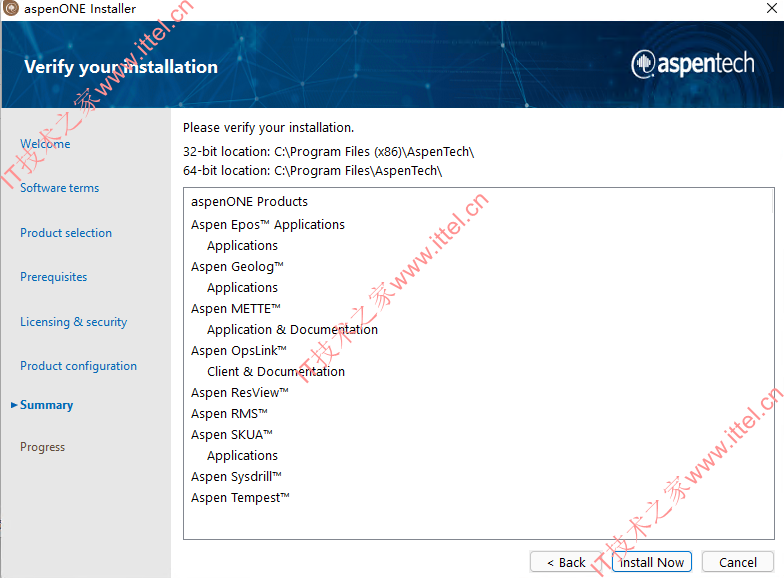Open Product configuration step
Image resolution: width=784 pixels, height=578 pixels.
pos(78,366)
